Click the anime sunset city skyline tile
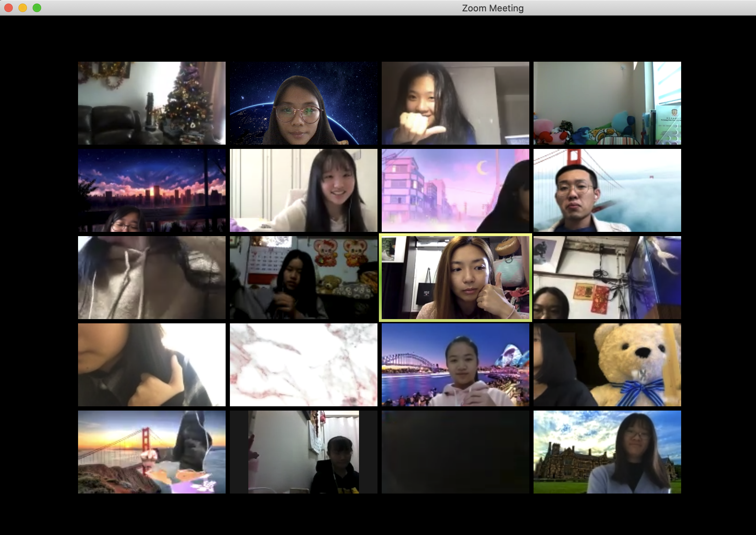Screen dimensions: 756x535 (151, 190)
